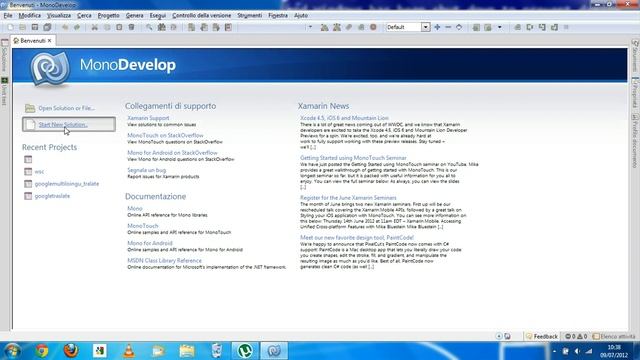The image size is (640, 360).
Task: Open the Progetto menu
Action: 108,16
